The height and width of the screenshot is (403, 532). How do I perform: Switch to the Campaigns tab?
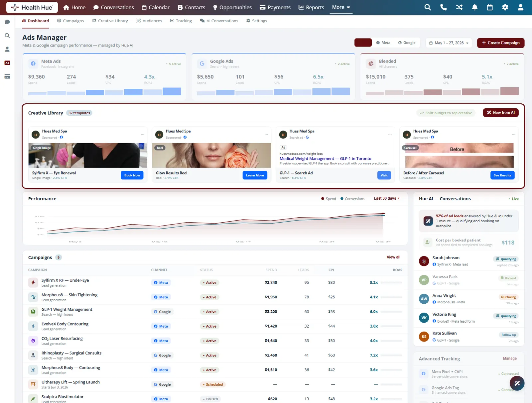click(x=70, y=21)
